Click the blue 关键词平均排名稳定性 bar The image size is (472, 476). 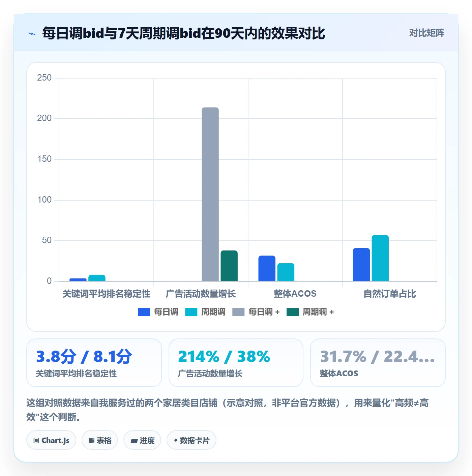pyautogui.click(x=78, y=280)
